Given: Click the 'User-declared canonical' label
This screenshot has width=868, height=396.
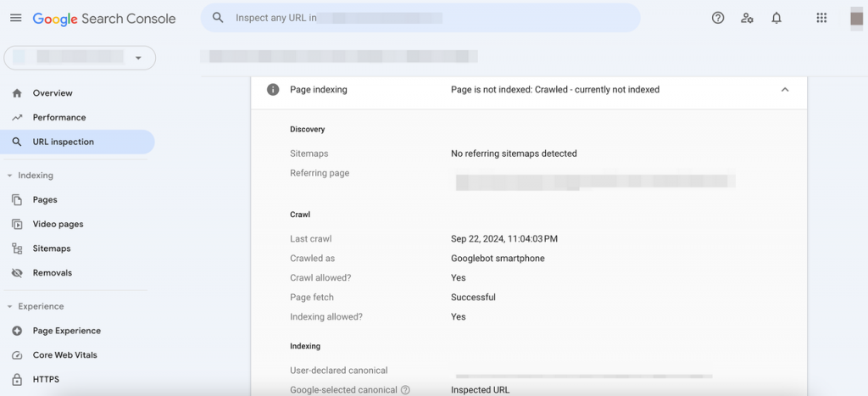Looking at the screenshot, I should click(339, 371).
